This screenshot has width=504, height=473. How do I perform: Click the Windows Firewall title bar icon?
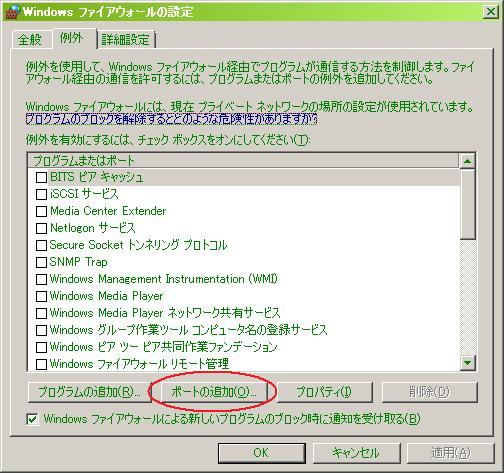(13, 12)
